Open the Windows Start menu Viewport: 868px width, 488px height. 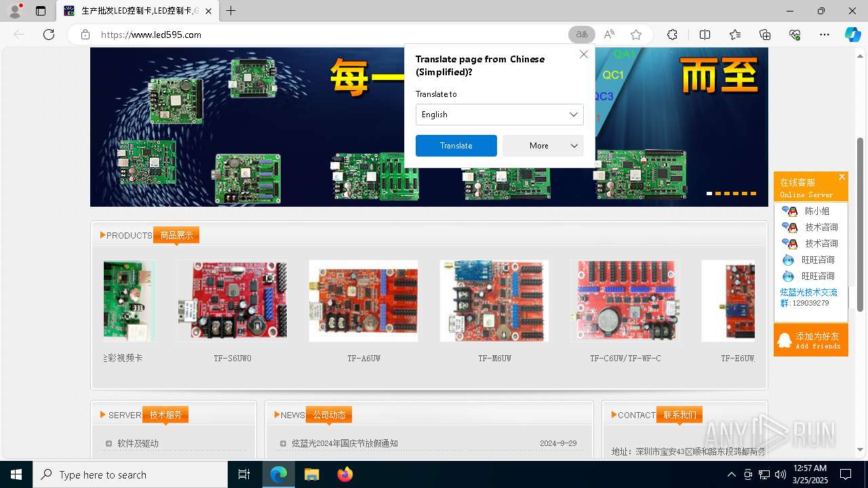[x=16, y=474]
